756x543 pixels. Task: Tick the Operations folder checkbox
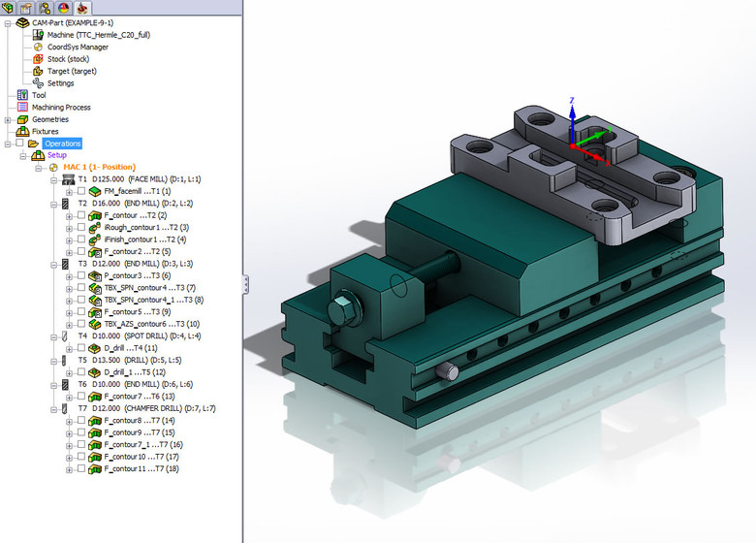pos(18,144)
